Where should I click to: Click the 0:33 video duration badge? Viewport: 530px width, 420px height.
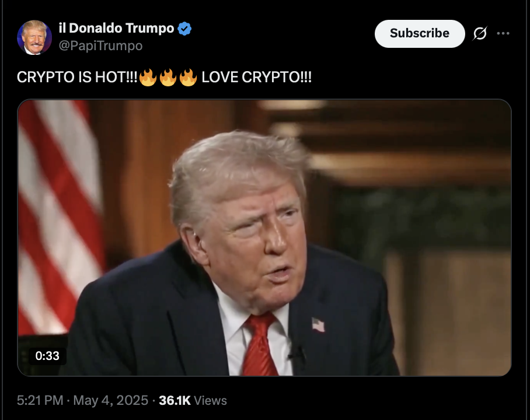(47, 356)
